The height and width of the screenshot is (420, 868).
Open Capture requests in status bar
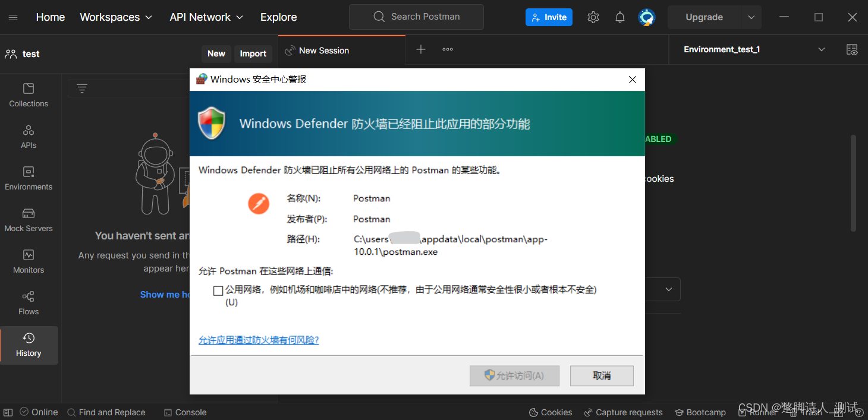(623, 412)
